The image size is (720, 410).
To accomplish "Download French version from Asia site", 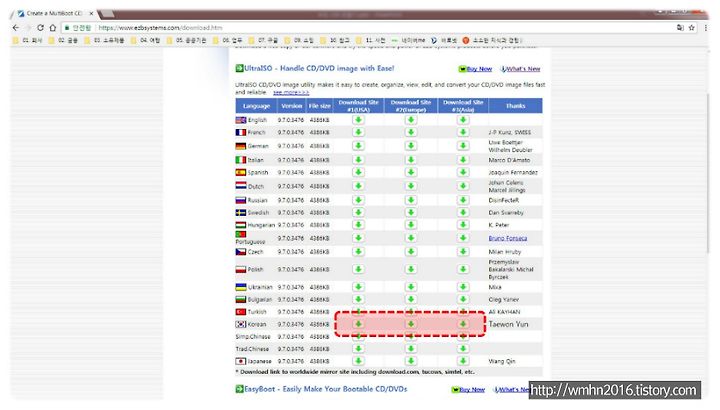I will coord(463,132).
